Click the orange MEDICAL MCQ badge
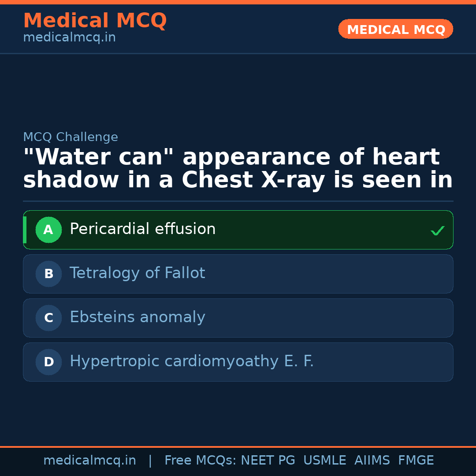 [395, 29]
